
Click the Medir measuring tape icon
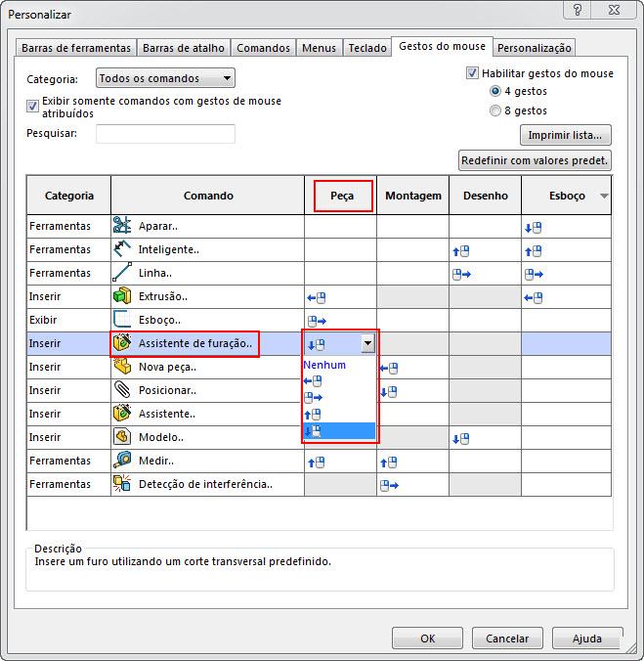point(122,461)
